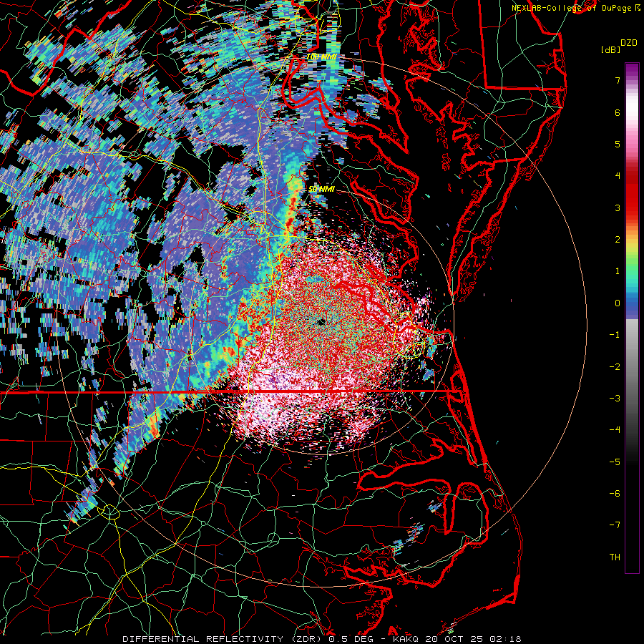Click the 6 value on the scale
The image size is (644, 644).
[618, 112]
